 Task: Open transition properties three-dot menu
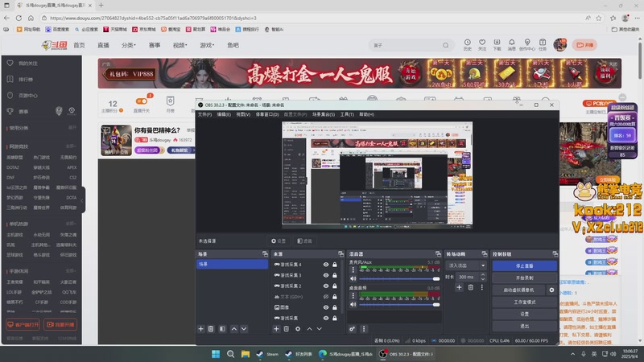point(481,287)
